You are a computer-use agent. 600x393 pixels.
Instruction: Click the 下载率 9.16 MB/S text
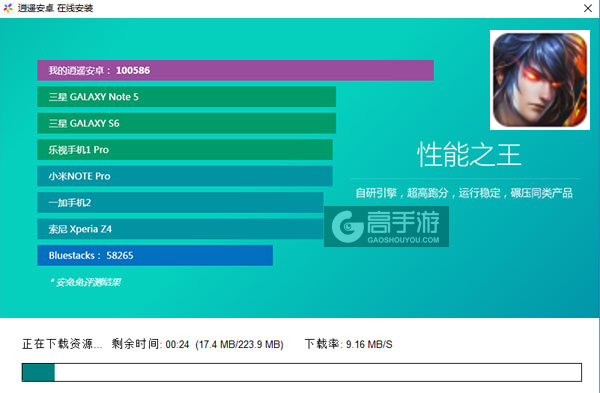(349, 344)
